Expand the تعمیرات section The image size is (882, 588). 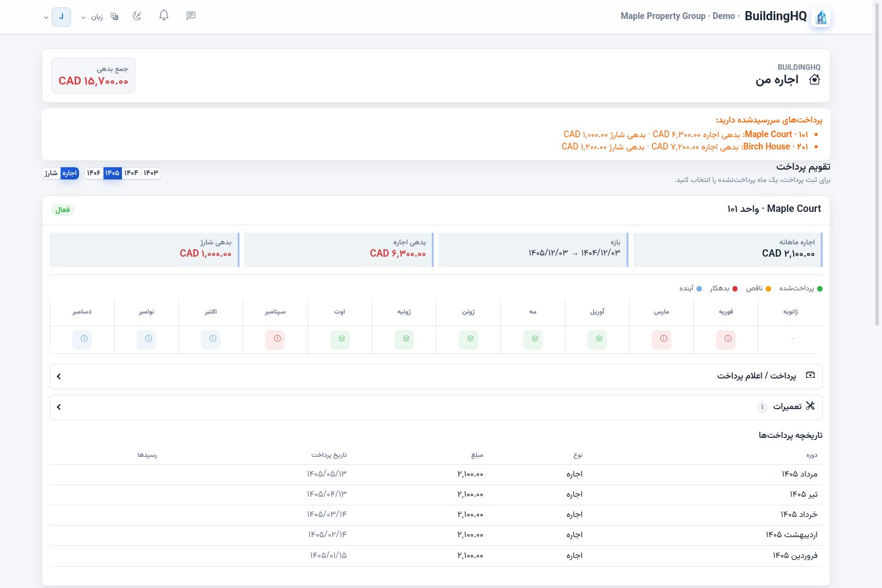(x=436, y=407)
